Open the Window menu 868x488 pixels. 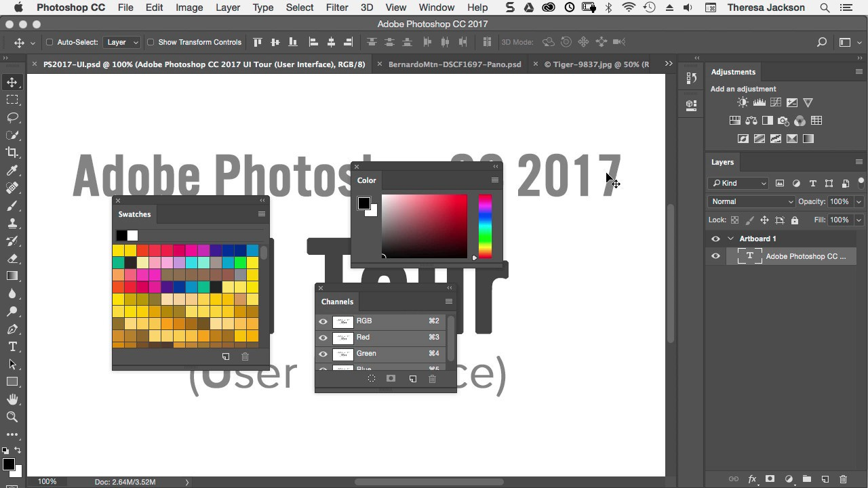pos(437,7)
